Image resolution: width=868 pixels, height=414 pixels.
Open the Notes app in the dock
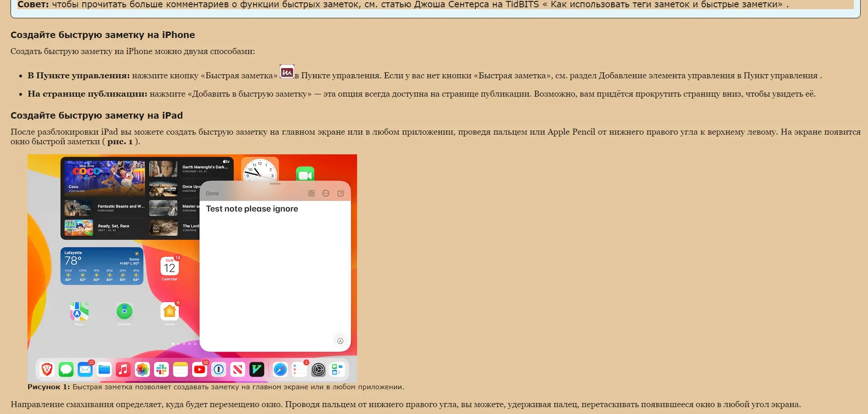tap(180, 369)
